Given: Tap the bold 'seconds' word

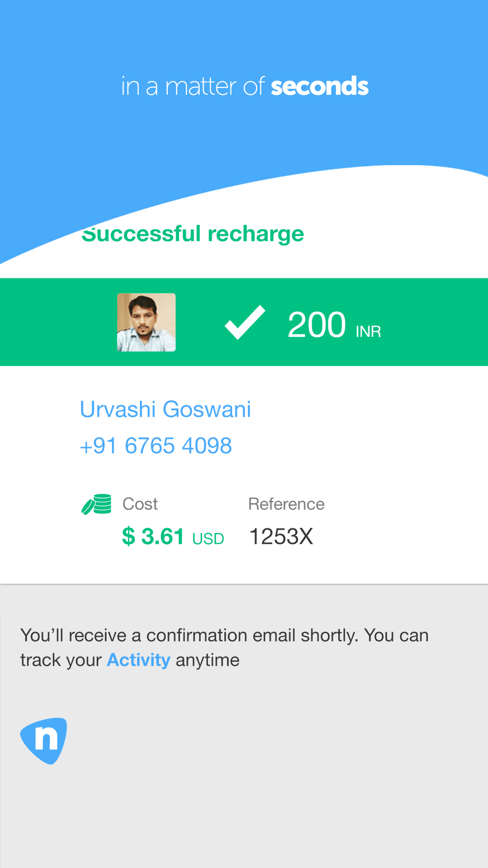Looking at the screenshot, I should pyautogui.click(x=320, y=86).
